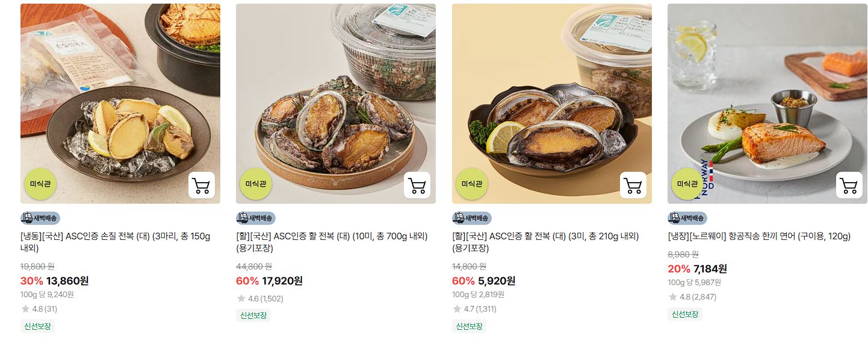This screenshot has height=343, width=868.
Task: Click 미식관 badge on frozen abalone image
Action: pos(40,184)
